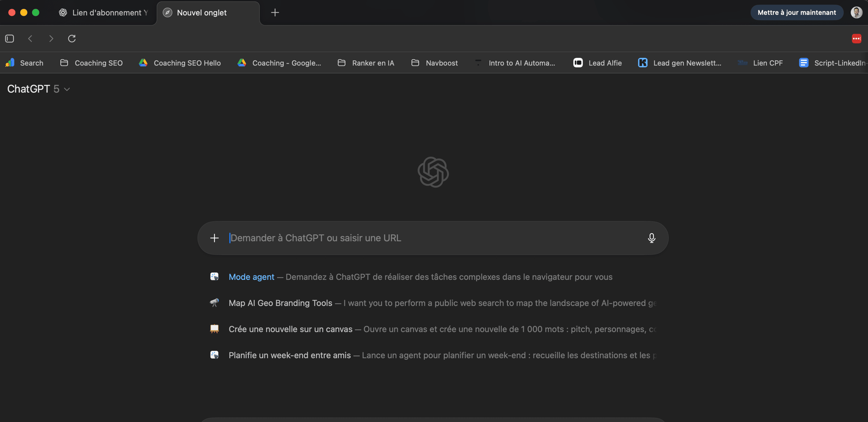868x422 pixels.
Task: Click the microphone voice input icon
Action: coord(651,238)
